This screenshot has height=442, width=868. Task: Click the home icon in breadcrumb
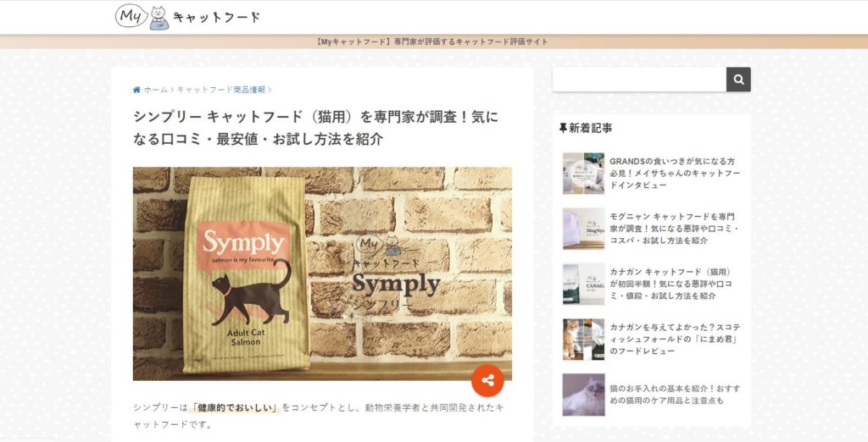[136, 90]
